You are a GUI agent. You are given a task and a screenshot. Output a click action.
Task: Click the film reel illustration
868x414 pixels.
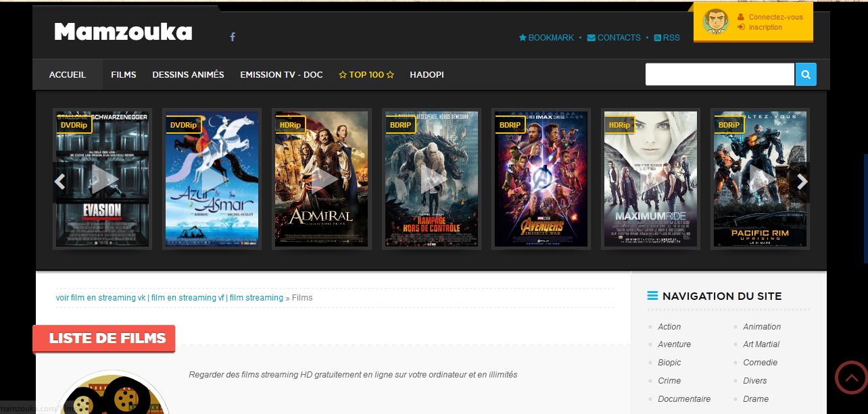pyautogui.click(x=112, y=392)
